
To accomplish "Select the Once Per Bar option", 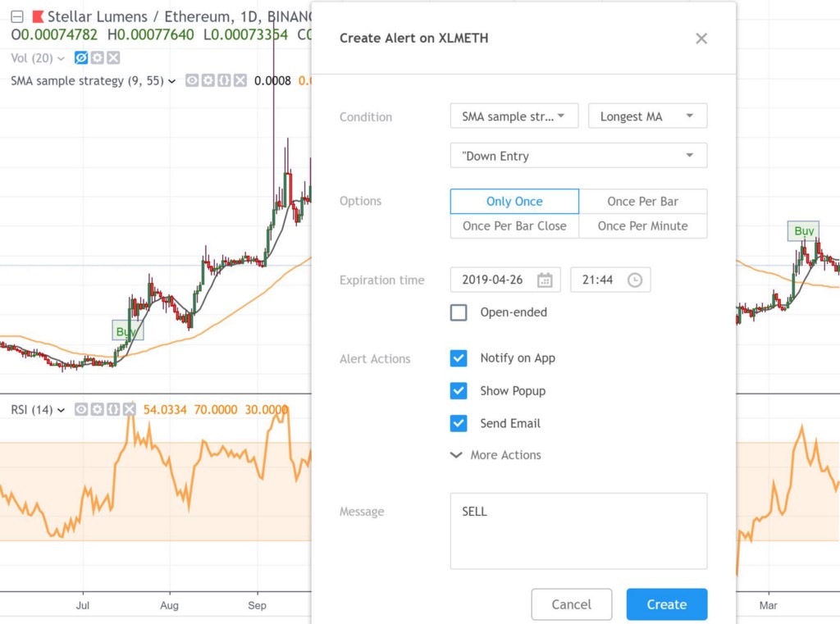I will tap(643, 202).
